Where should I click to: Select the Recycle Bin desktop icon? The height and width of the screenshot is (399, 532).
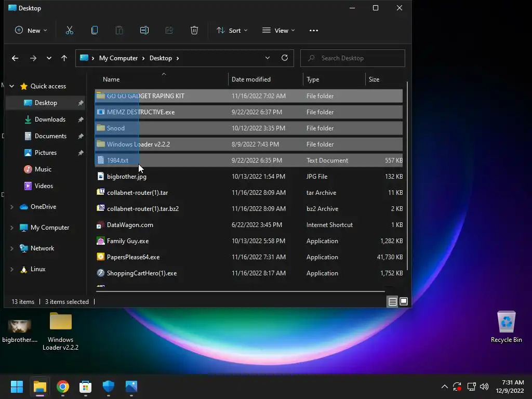click(506, 327)
